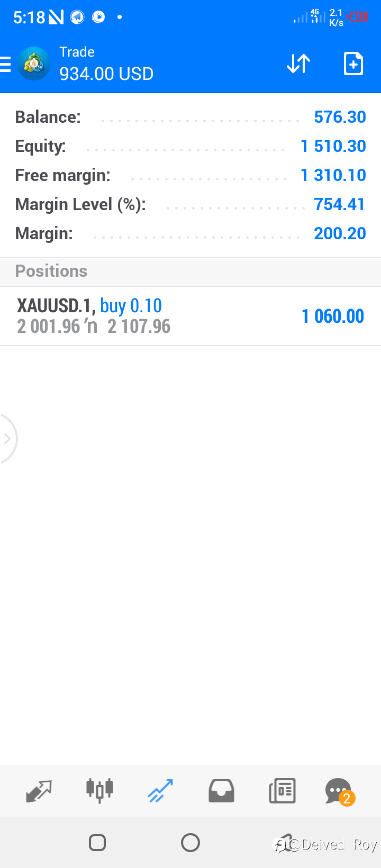Tap the Trade 934.00 USD title

point(106,64)
